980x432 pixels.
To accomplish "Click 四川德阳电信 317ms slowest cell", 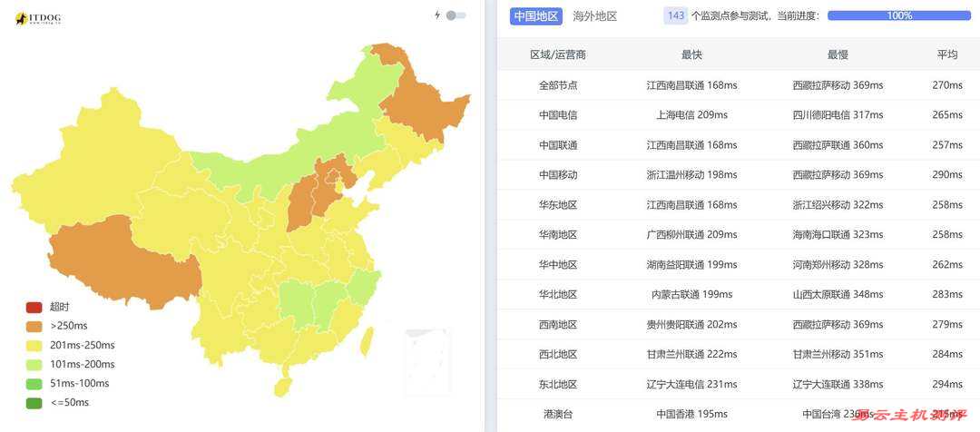I will (838, 115).
